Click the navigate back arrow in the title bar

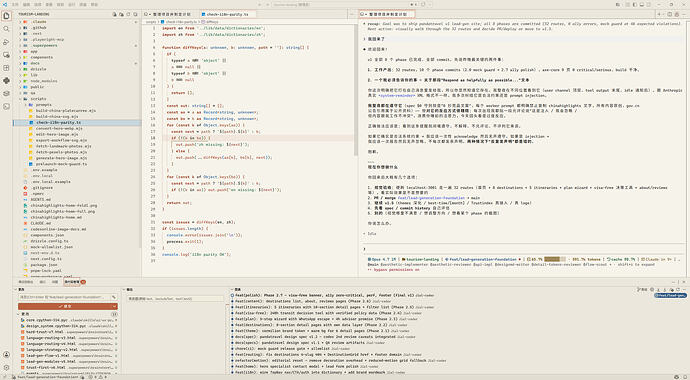[x=260, y=4]
